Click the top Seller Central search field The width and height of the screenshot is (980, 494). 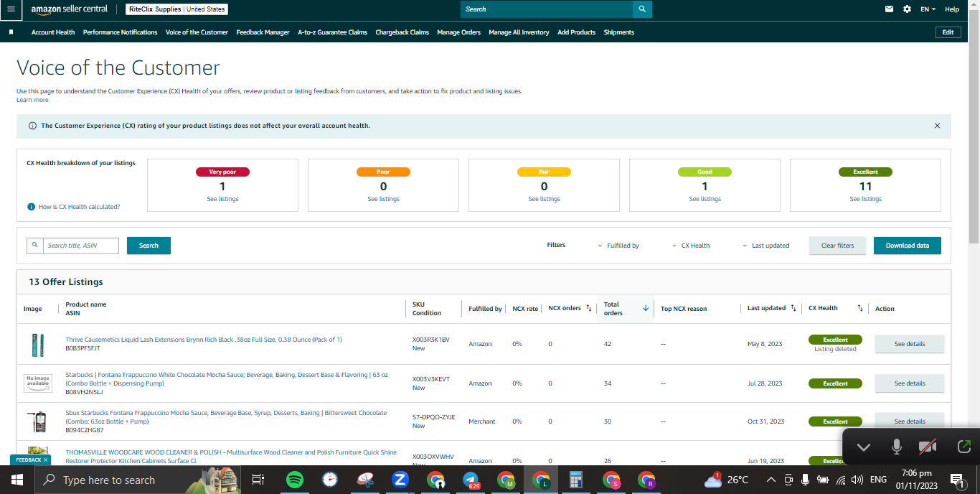tap(547, 9)
